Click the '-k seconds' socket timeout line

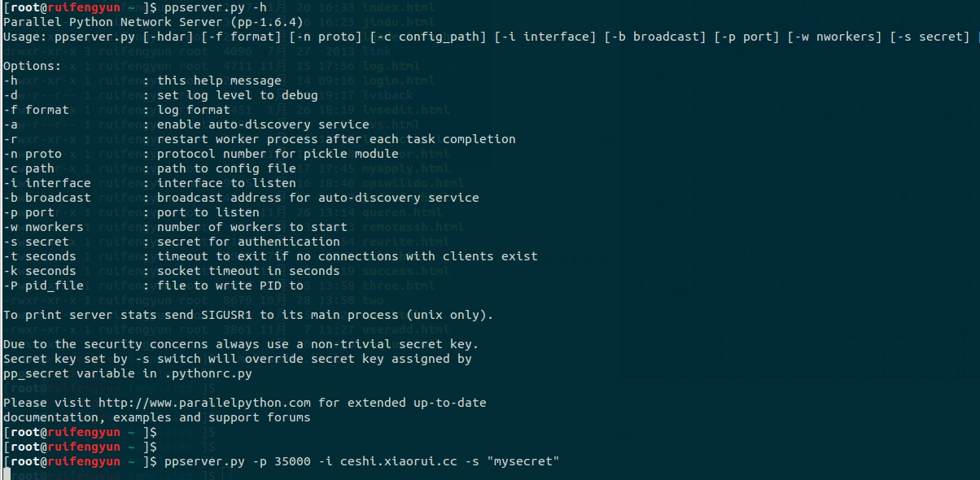(172, 271)
